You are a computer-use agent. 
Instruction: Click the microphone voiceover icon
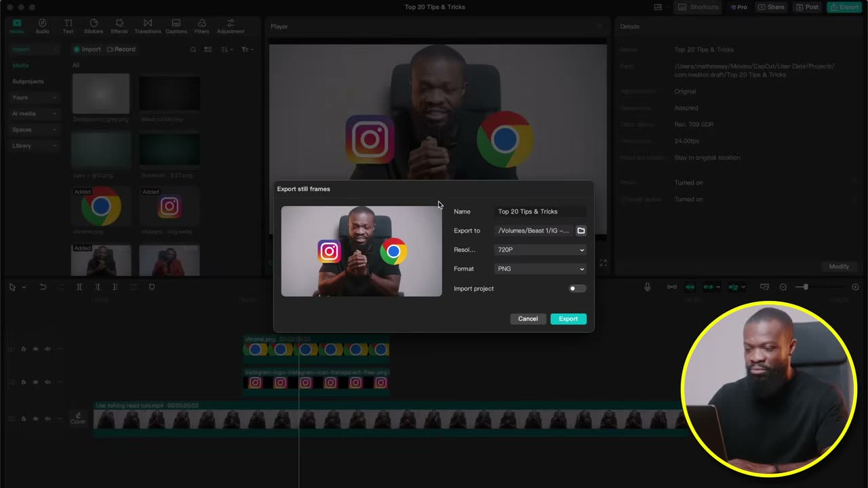point(647,287)
